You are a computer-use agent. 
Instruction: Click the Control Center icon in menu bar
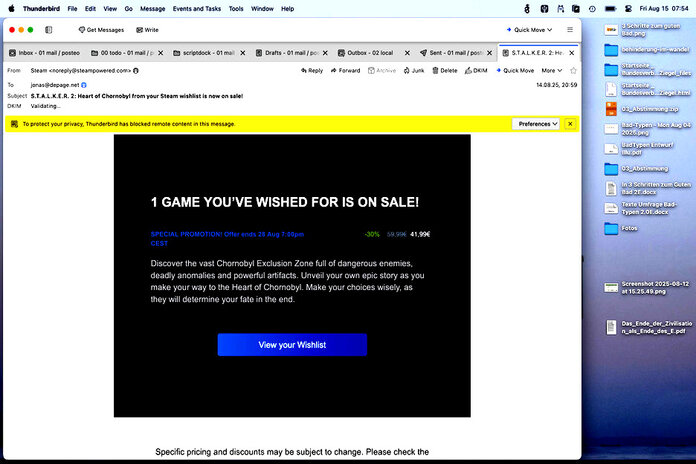tap(628, 8)
